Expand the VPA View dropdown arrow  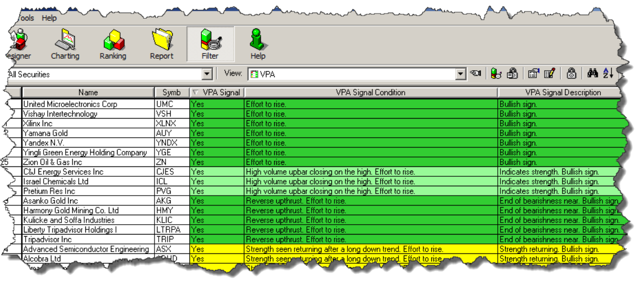(x=460, y=74)
